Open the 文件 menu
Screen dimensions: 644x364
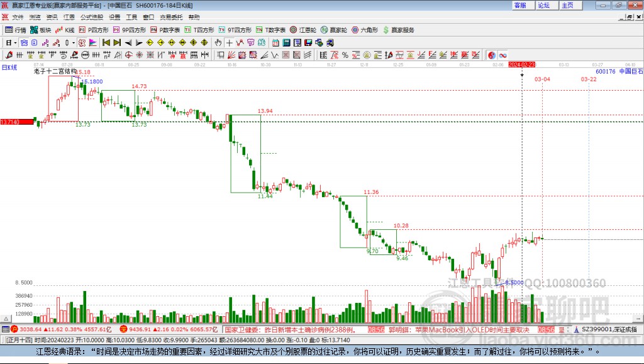click(18, 17)
